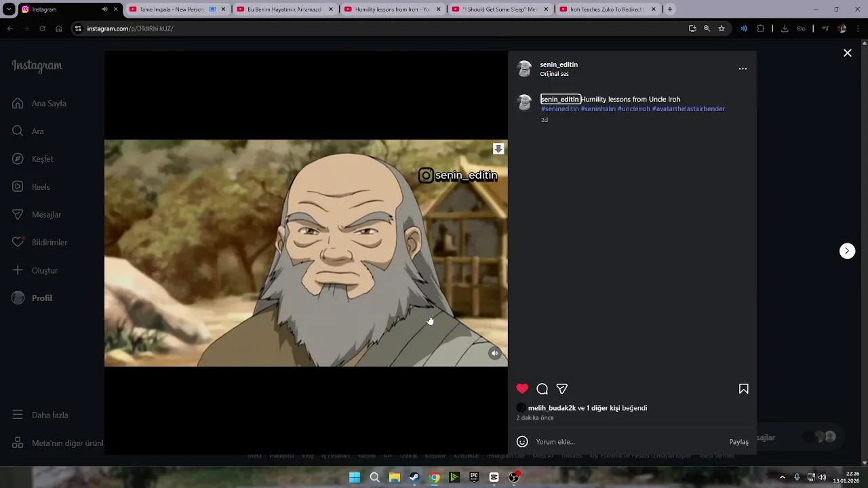Close the Tame Impala tab
Image resolution: width=868 pixels, height=488 pixels.
pyautogui.click(x=223, y=9)
